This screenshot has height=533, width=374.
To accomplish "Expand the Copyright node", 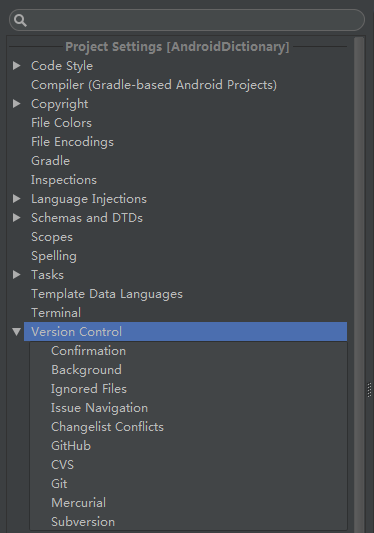I will click(16, 104).
